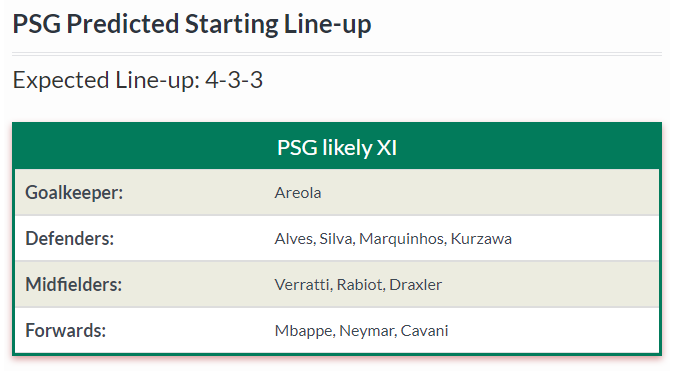Click the PSG Predicted Starting Line-up heading
This screenshot has height=372, width=678.
[x=192, y=24]
